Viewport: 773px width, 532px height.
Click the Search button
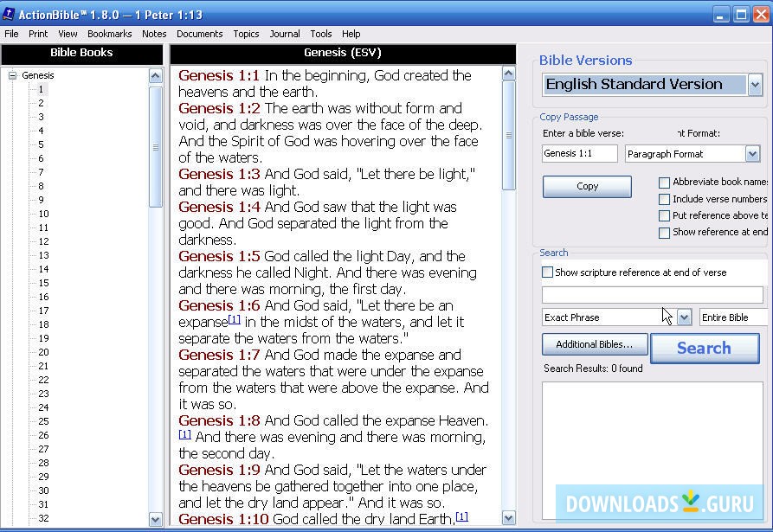(705, 349)
